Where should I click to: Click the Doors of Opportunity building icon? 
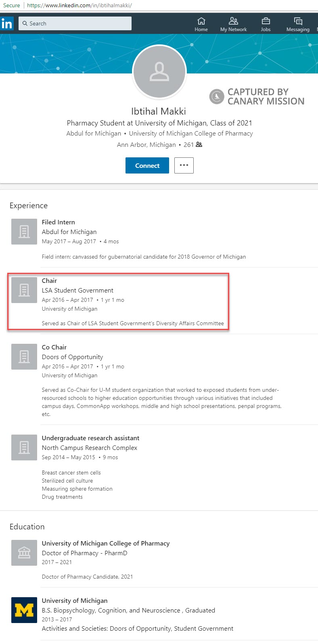tap(24, 357)
